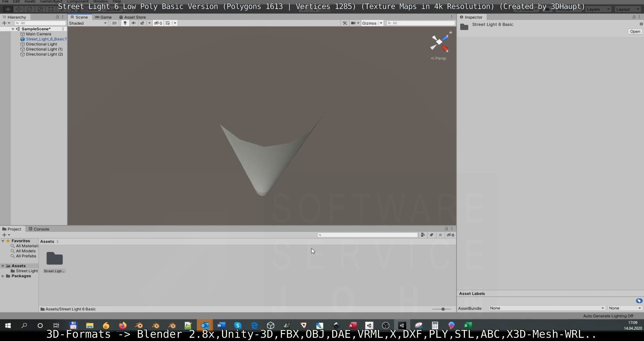Open the Asset Store tab

[x=133, y=17]
